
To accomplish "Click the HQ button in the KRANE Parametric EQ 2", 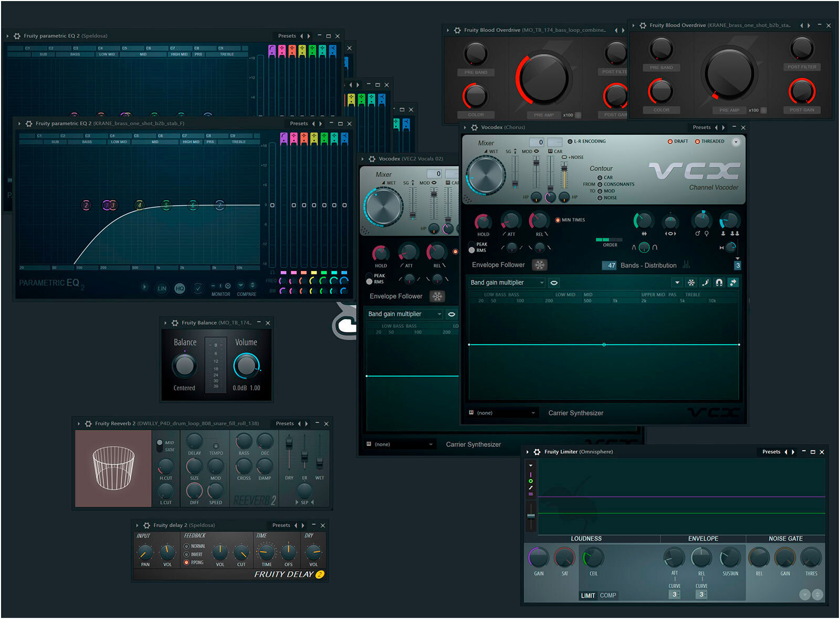I will pos(180,288).
